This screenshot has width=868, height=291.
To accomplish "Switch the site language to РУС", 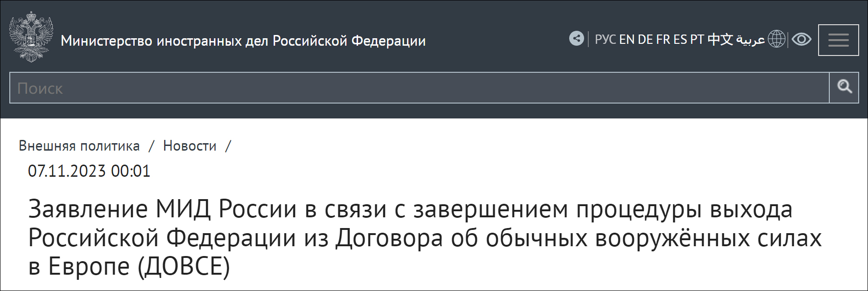I will coord(606,40).
